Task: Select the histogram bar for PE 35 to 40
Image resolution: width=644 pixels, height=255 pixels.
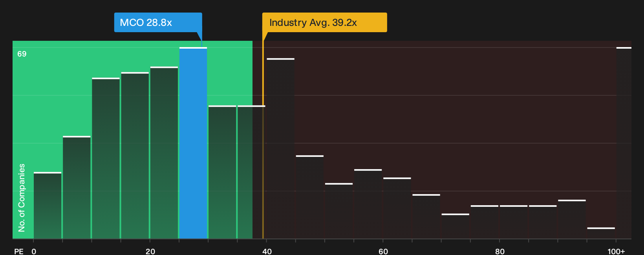Action: [251, 172]
